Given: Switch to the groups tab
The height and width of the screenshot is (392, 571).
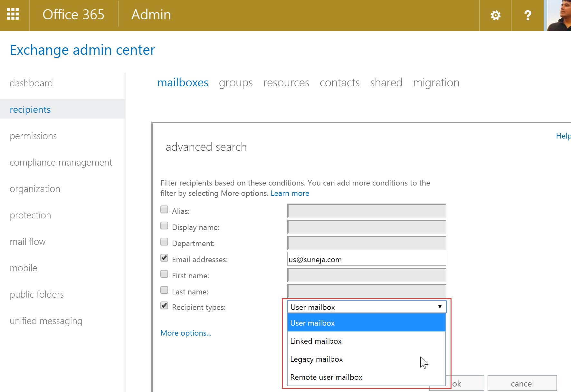Looking at the screenshot, I should click(236, 82).
